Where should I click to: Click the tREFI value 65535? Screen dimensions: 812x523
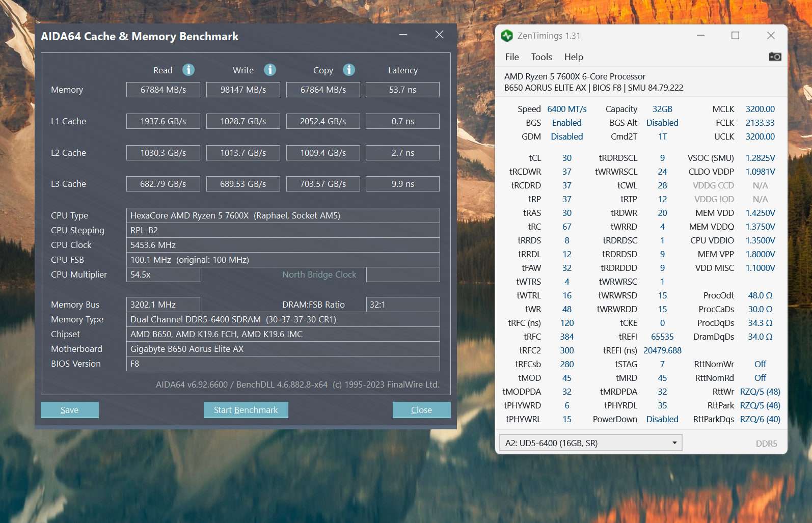click(662, 337)
